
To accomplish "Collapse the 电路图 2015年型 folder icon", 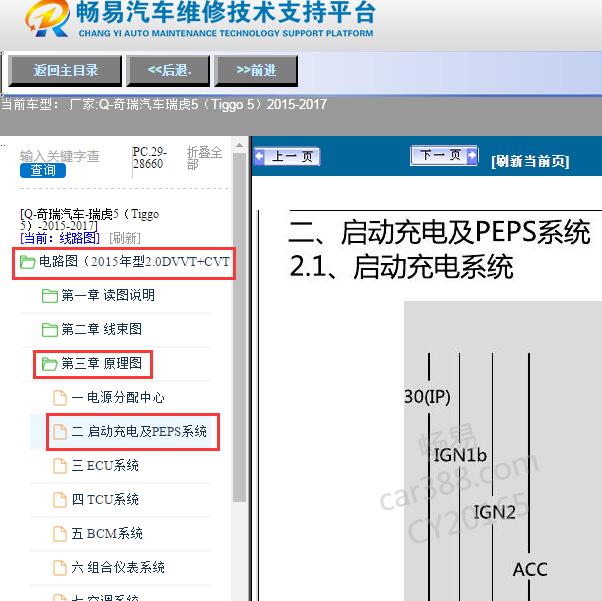I will (x=28, y=262).
